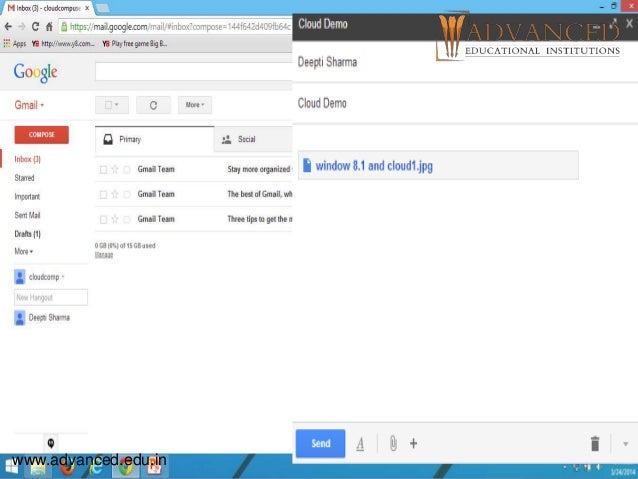Open the Starred folder

(24, 178)
